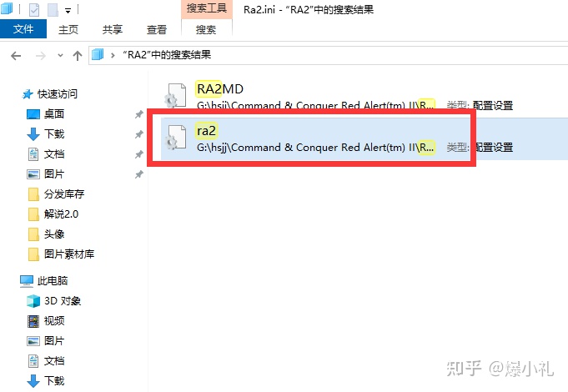Click the Forward navigation arrow

(41, 56)
